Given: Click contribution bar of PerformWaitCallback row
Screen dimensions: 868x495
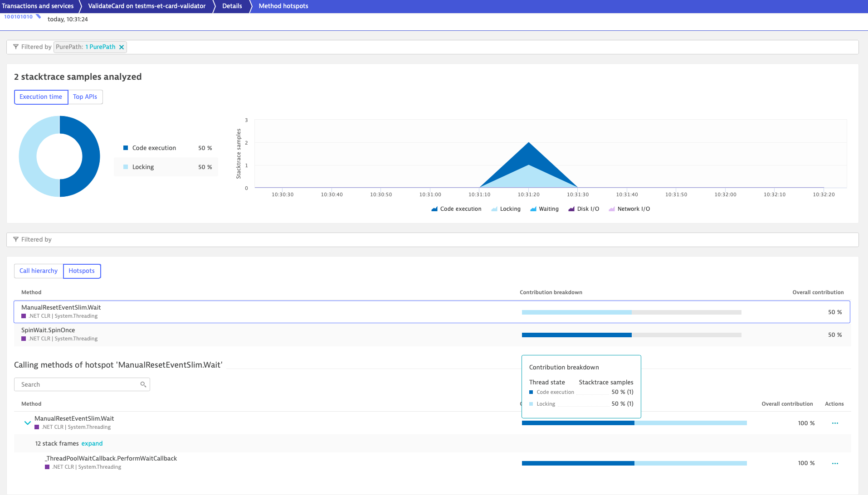Looking at the screenshot, I should pyautogui.click(x=634, y=463).
